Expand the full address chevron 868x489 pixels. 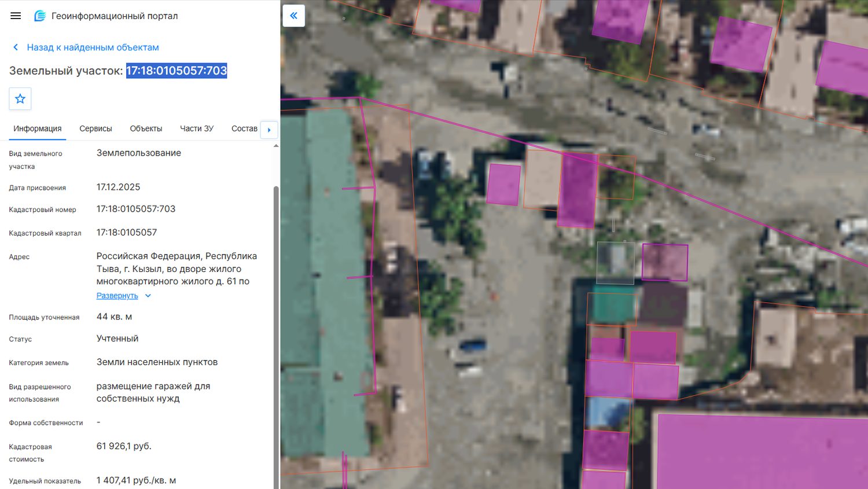[x=148, y=296]
